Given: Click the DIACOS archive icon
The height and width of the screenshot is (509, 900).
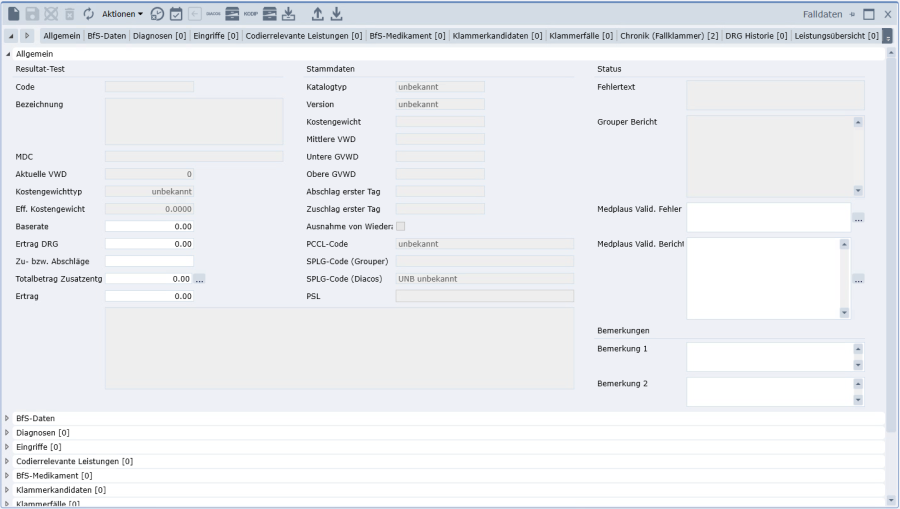Looking at the screenshot, I should (231, 15).
